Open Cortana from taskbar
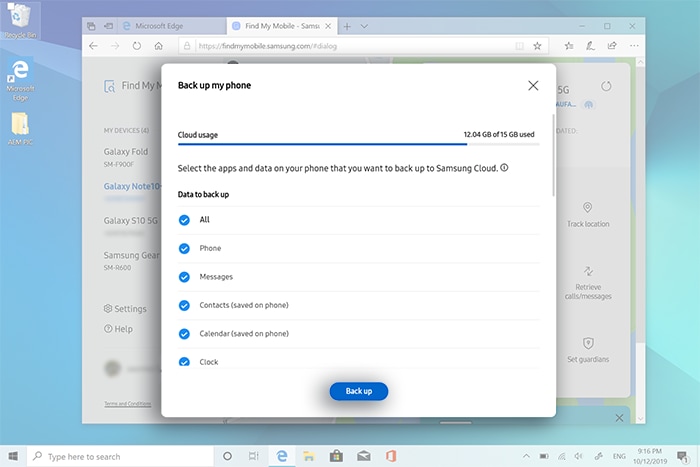This screenshot has width=700, height=467. point(227,456)
